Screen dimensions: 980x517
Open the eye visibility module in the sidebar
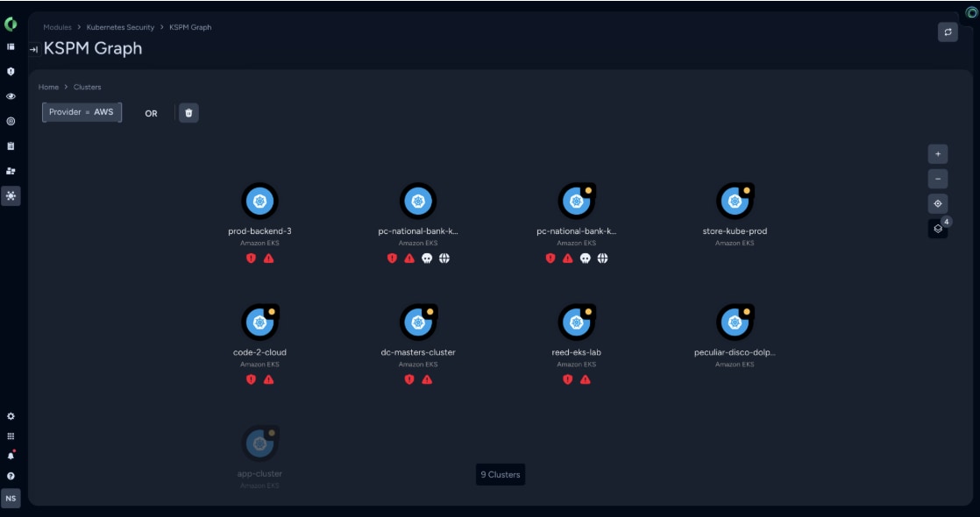pyautogui.click(x=11, y=96)
